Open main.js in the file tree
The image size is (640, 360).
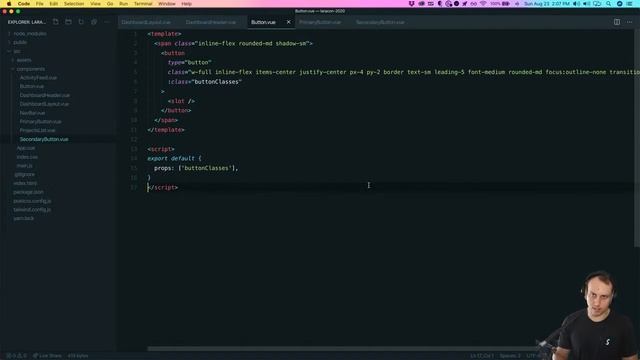tap(24, 166)
